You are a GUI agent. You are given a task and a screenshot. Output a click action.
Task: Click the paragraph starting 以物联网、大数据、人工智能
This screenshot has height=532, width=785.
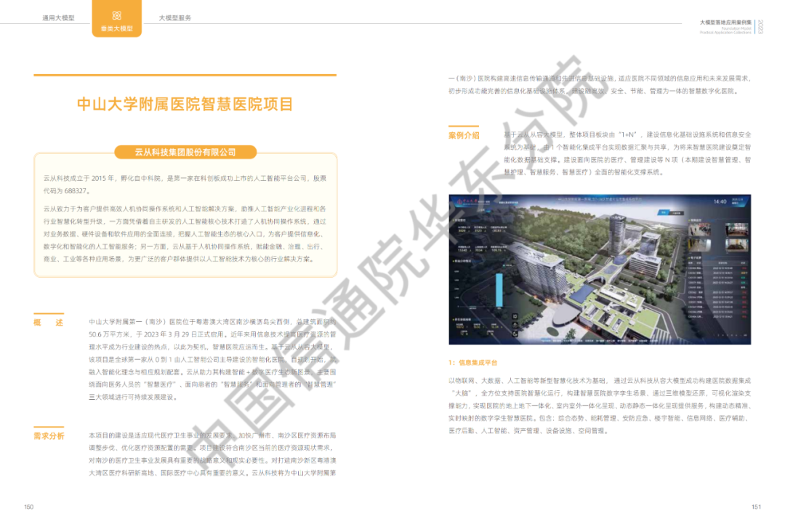600,406
